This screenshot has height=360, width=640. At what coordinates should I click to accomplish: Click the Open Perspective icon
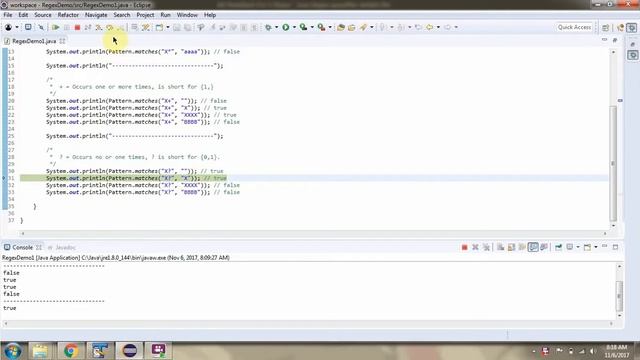(606, 27)
